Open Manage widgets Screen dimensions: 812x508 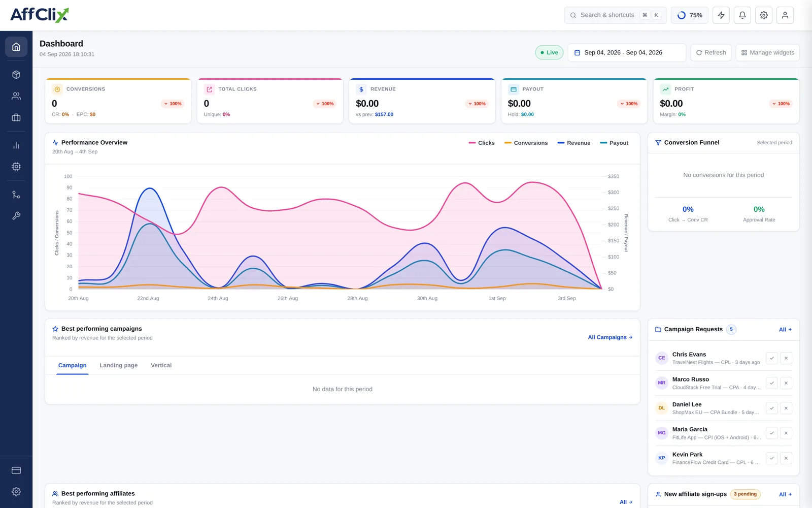tap(768, 52)
